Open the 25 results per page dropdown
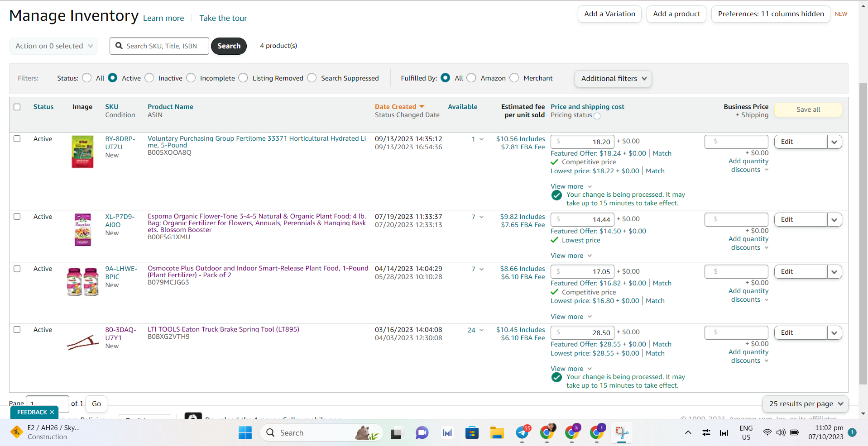The image size is (868, 446). coord(806,404)
